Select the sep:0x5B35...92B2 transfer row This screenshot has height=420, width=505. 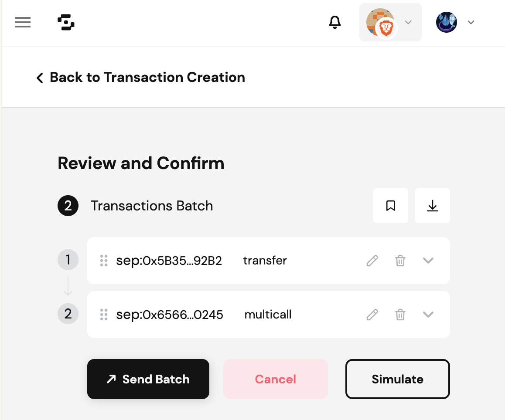[169, 261]
